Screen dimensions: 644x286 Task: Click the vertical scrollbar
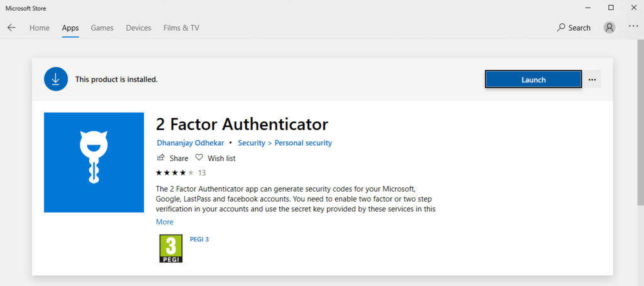(640, 123)
